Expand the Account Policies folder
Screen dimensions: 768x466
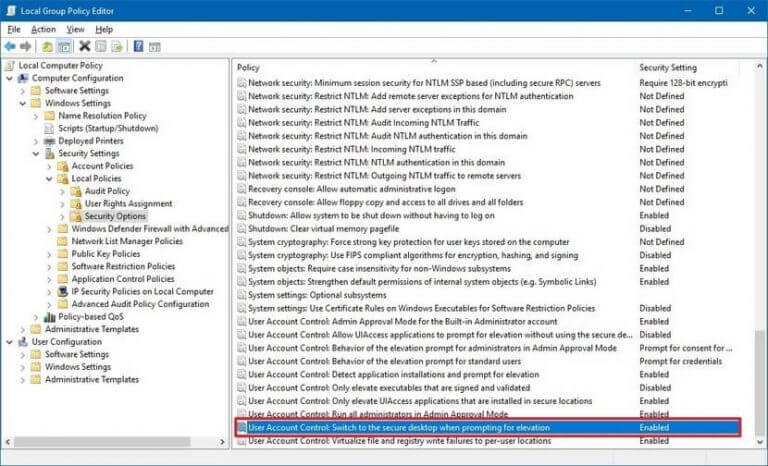click(49, 166)
